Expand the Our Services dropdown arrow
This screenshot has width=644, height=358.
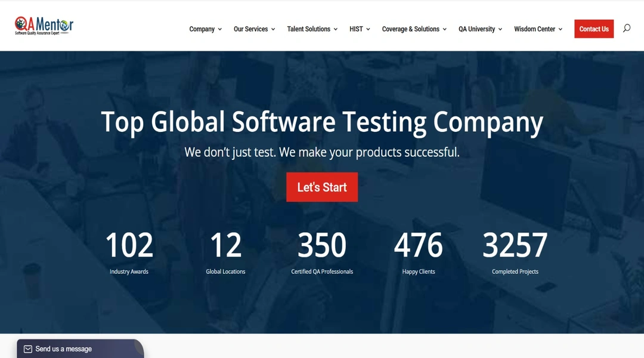click(x=273, y=29)
